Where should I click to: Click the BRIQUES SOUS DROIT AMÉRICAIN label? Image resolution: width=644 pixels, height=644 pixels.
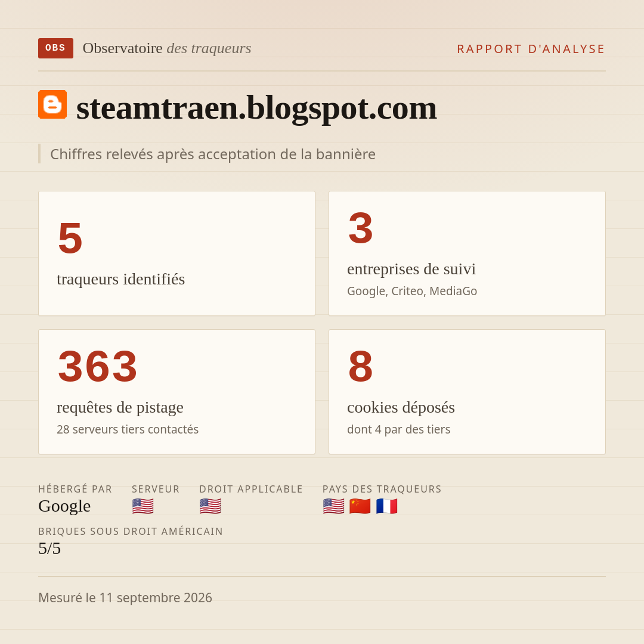[131, 531]
